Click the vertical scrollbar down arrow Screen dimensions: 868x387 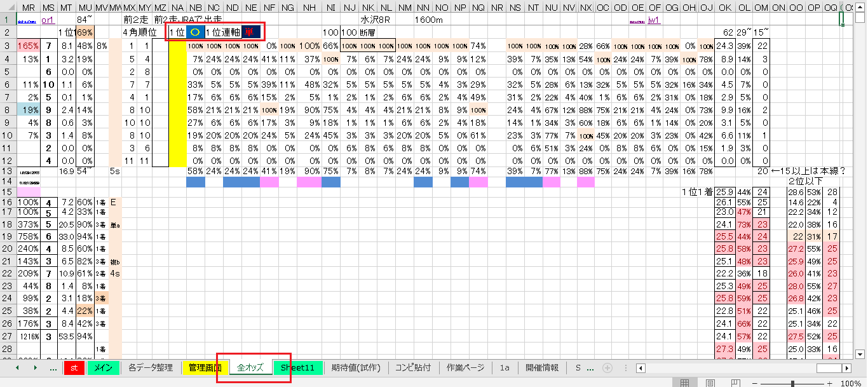(860, 355)
